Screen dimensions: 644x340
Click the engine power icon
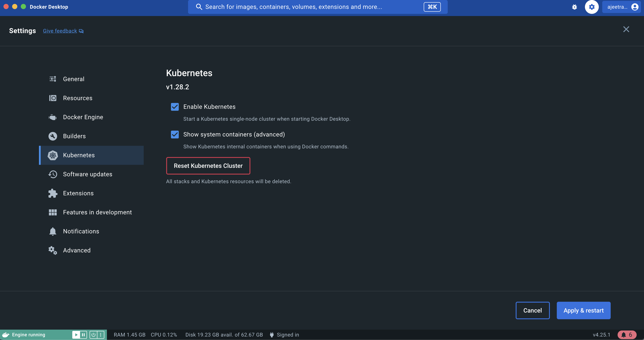coord(93,335)
